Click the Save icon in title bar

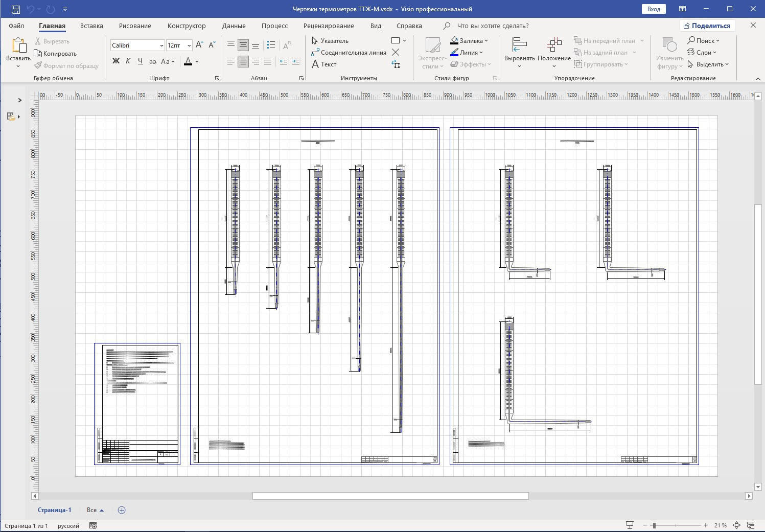(x=16, y=9)
